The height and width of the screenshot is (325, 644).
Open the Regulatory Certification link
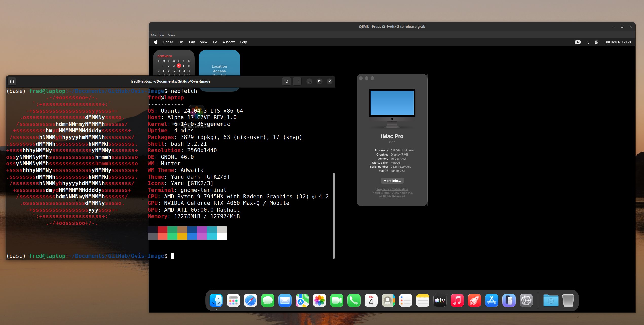(392, 189)
